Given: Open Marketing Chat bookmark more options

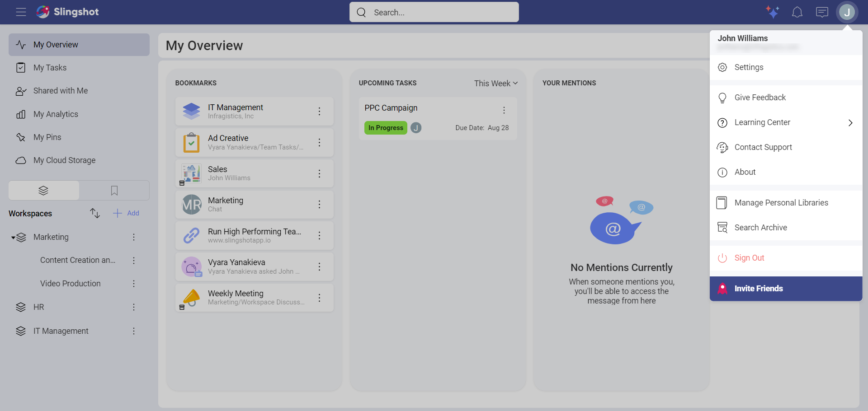Looking at the screenshot, I should click(319, 205).
